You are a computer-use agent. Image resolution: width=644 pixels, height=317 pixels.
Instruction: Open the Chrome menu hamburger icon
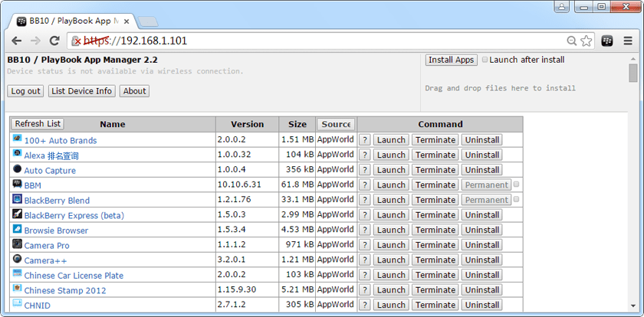coord(628,41)
